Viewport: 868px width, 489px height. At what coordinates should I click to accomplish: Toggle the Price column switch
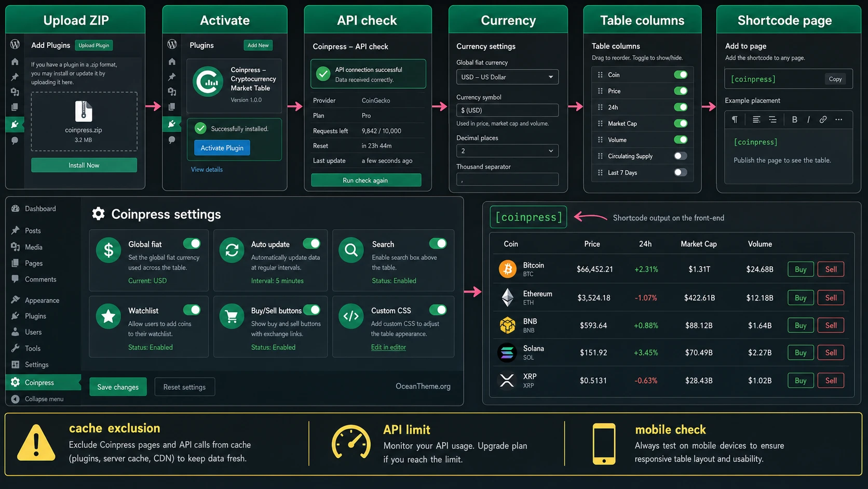pos(681,91)
